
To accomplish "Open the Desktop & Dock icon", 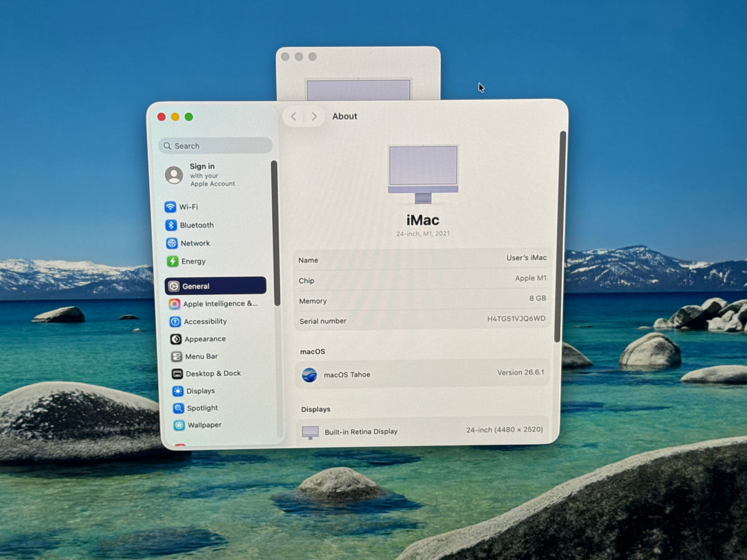I will (177, 374).
